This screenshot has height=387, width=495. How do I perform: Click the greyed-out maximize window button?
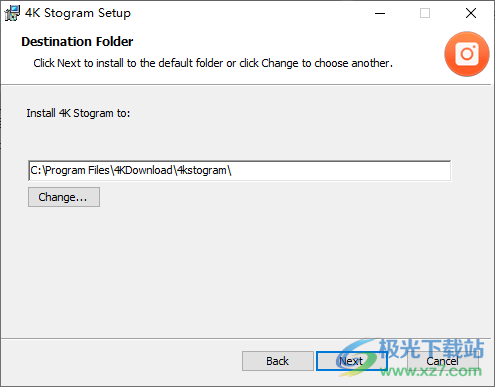(x=425, y=13)
